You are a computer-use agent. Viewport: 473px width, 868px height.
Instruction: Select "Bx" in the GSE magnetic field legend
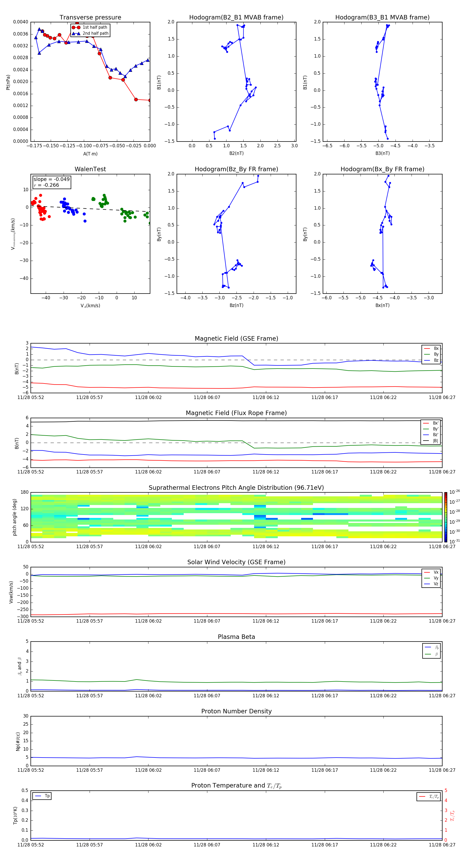431,349
